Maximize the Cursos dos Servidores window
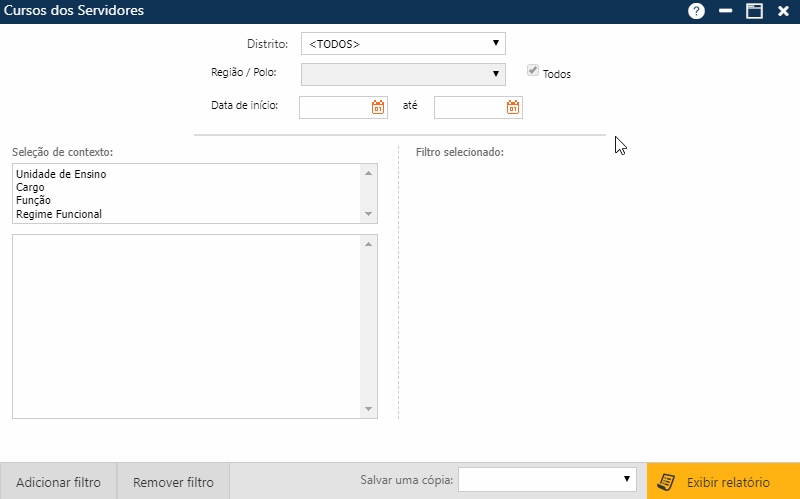 tap(755, 11)
